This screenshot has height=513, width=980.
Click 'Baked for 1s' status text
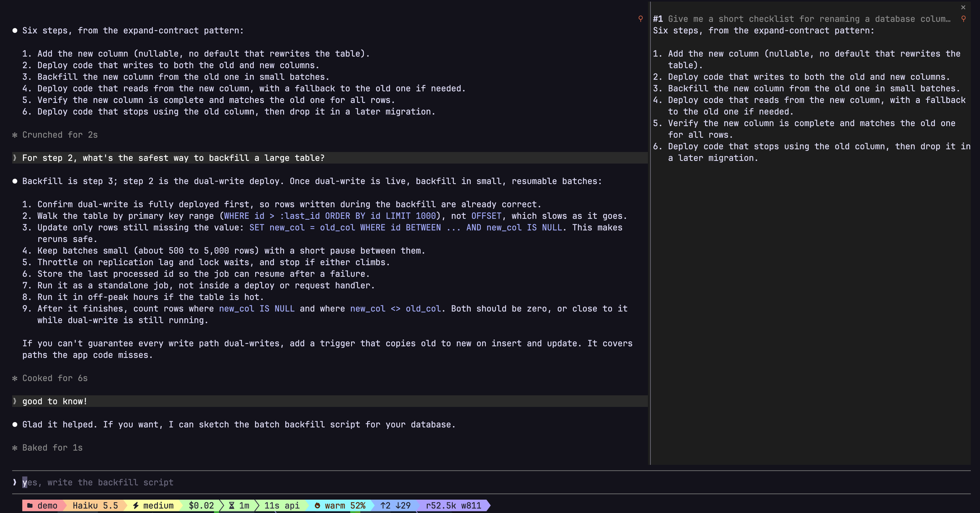52,448
